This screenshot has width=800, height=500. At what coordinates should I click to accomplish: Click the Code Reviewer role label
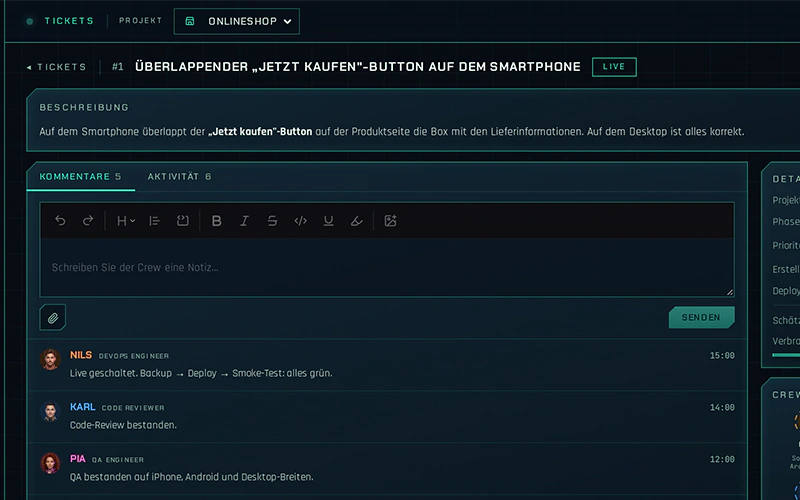[133, 408]
